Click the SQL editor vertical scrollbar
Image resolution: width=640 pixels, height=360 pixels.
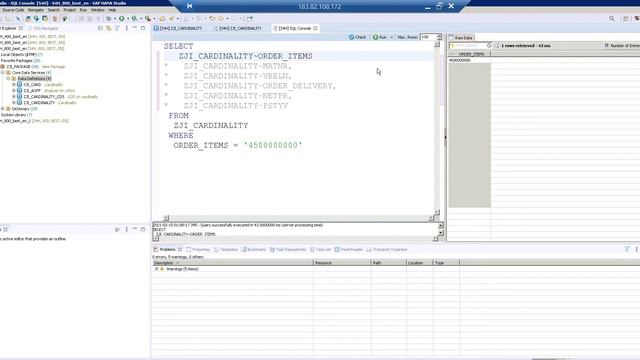pyautogui.click(x=437, y=129)
